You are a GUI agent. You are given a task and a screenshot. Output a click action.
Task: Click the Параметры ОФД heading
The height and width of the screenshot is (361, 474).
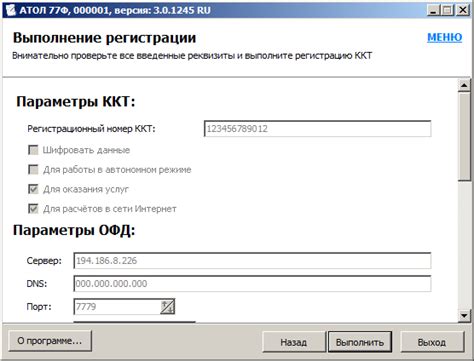[x=74, y=231]
